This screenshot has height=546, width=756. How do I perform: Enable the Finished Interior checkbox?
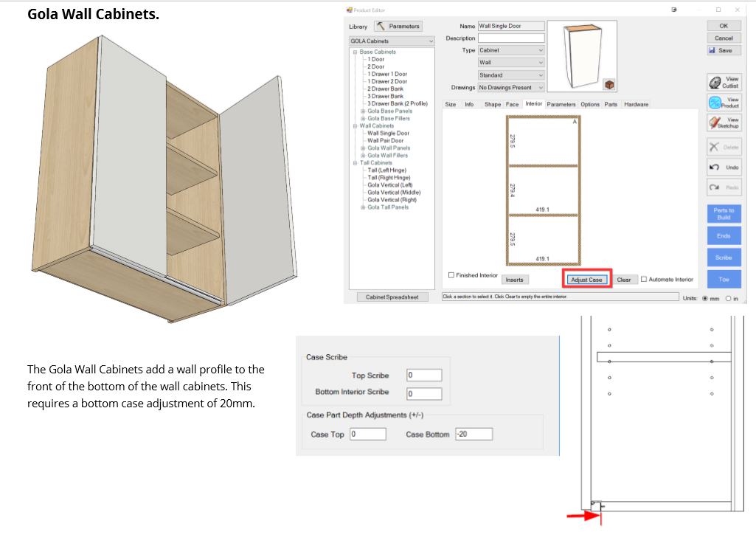click(451, 275)
